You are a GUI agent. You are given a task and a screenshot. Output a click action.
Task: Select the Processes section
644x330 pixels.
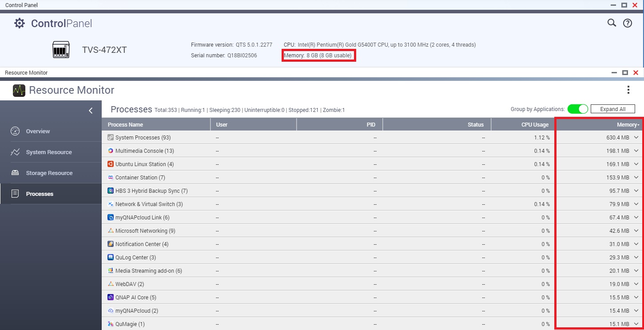(x=51, y=194)
